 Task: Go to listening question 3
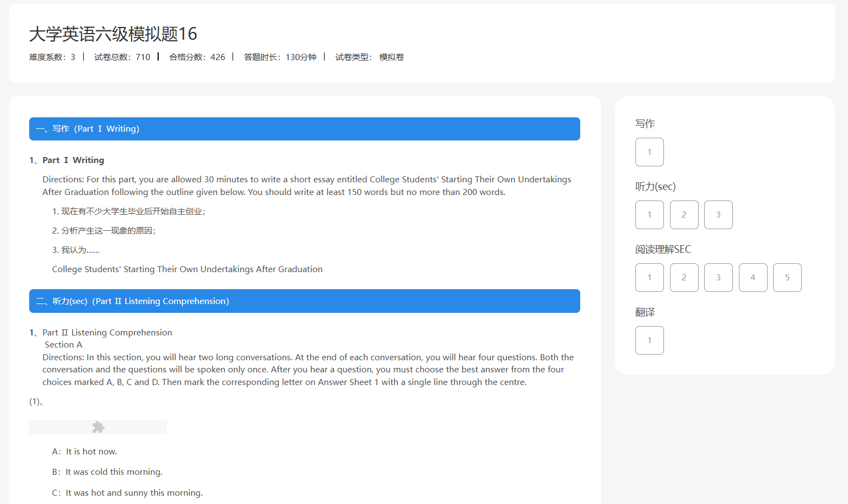(718, 215)
